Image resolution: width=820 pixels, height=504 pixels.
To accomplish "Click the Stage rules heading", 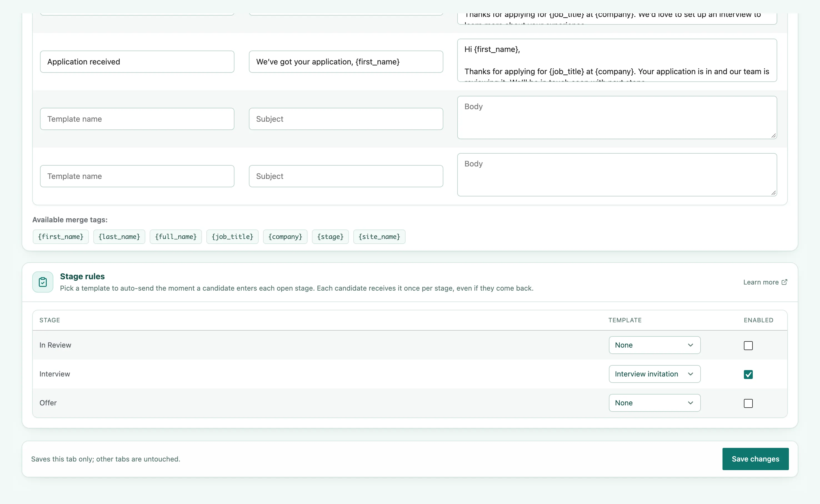I will [x=82, y=276].
